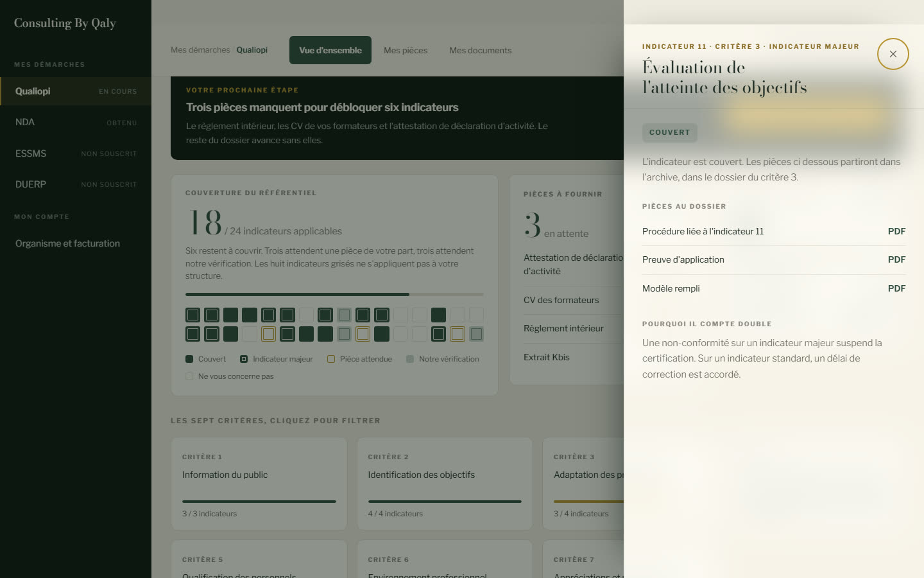
Task: Click the '3 / 3 indicateurs' count
Action: pyautogui.click(x=210, y=514)
